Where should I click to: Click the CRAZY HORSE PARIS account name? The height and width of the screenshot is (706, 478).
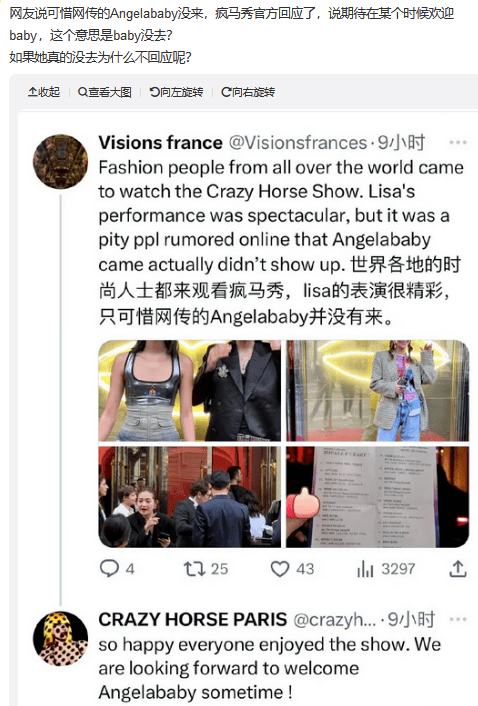coord(193,620)
